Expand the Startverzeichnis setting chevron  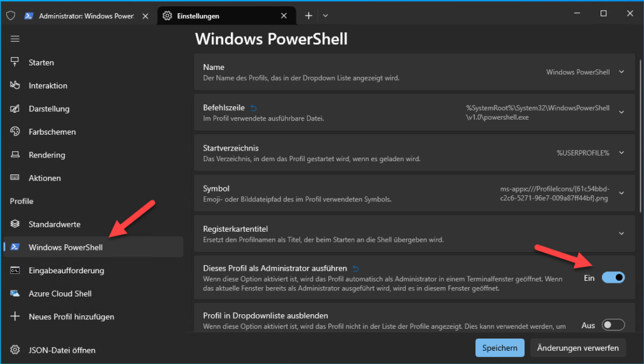tap(621, 152)
